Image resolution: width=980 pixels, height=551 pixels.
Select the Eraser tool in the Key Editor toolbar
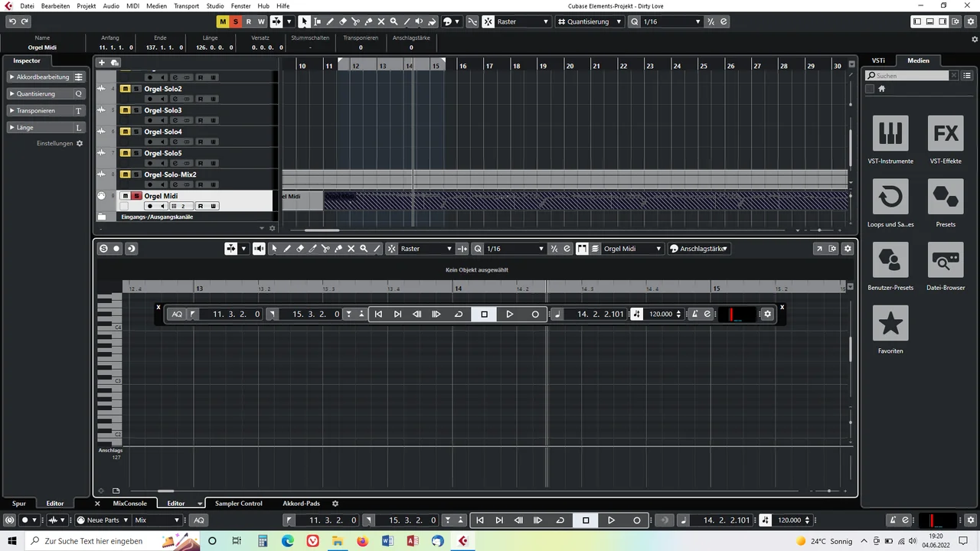299,248
